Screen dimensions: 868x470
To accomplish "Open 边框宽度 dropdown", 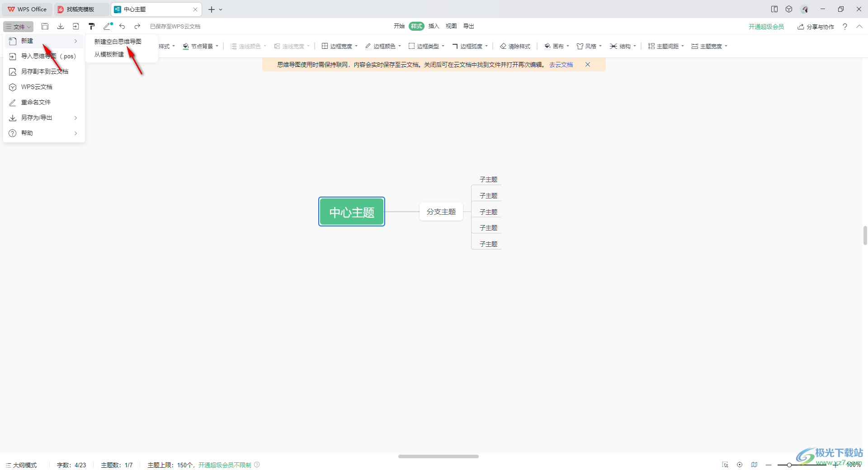I will tap(340, 46).
